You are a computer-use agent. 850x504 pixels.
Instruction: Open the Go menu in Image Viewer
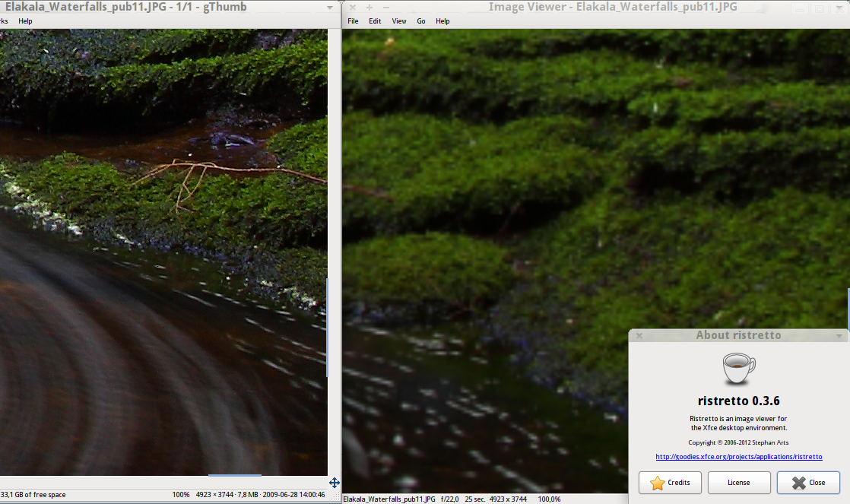point(421,21)
